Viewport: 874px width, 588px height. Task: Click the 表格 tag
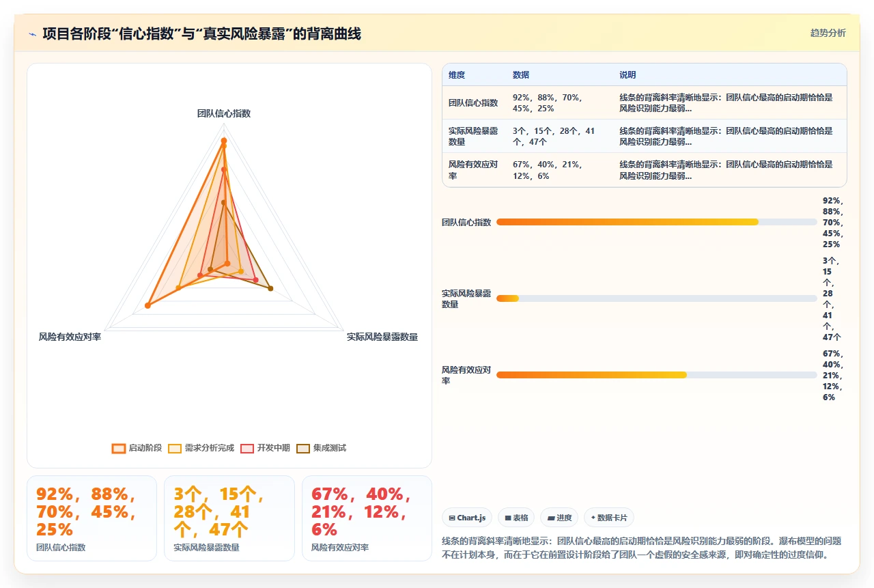click(x=516, y=518)
